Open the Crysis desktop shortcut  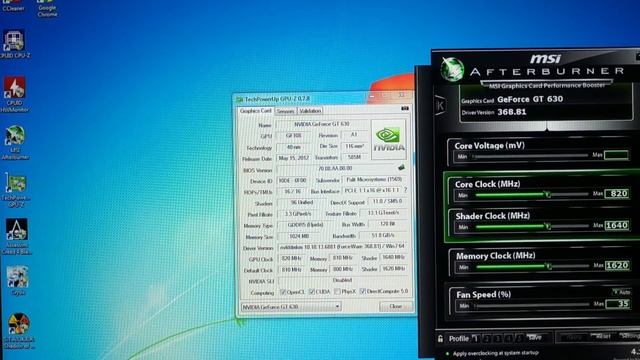(18, 281)
